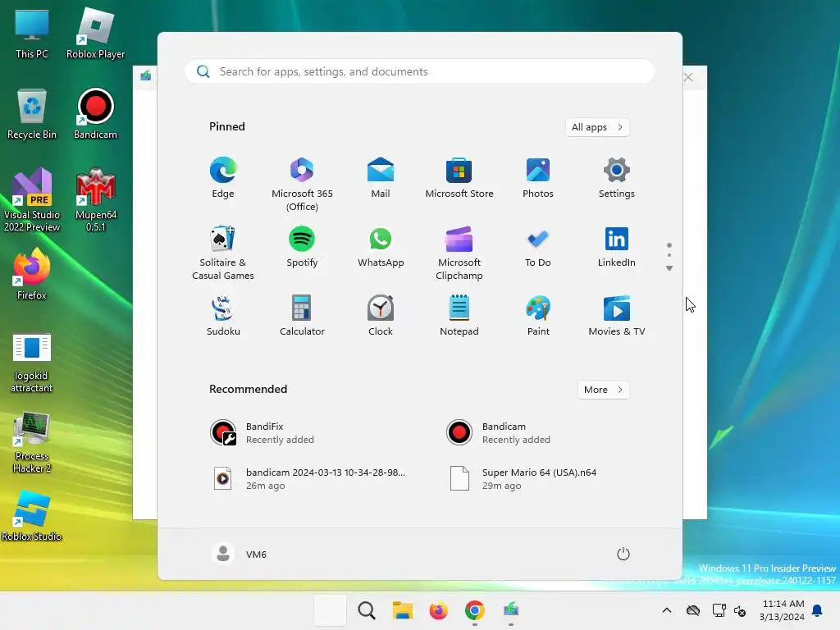Open Calculator
Screen dimensions: 840x630
click(302, 316)
